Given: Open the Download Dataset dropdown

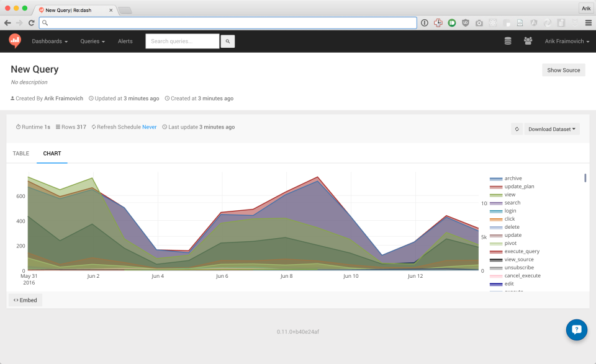Looking at the screenshot, I should coord(551,129).
